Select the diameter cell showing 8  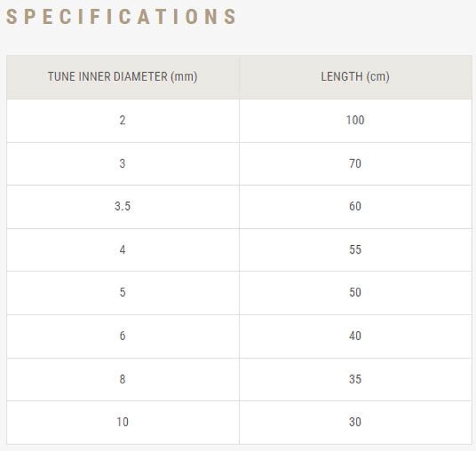click(123, 379)
